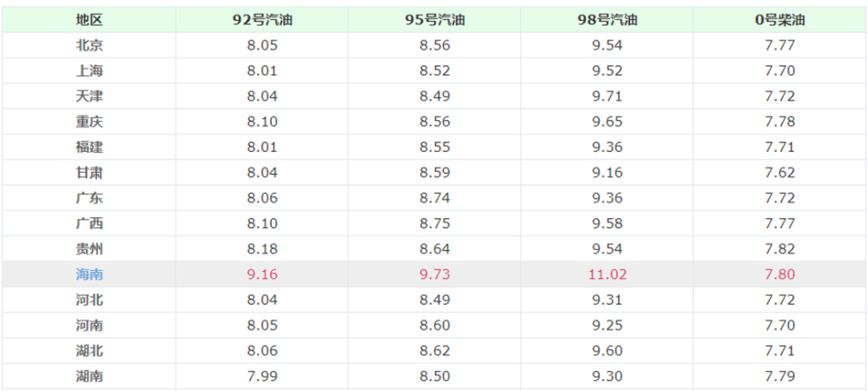Select the 湖北 region cell
The width and height of the screenshot is (868, 391).
(89, 351)
